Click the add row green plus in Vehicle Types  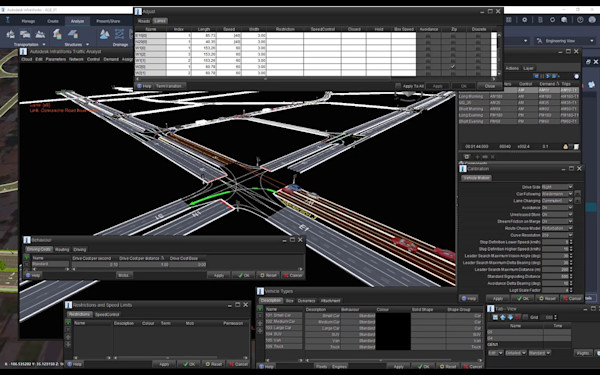point(260,308)
